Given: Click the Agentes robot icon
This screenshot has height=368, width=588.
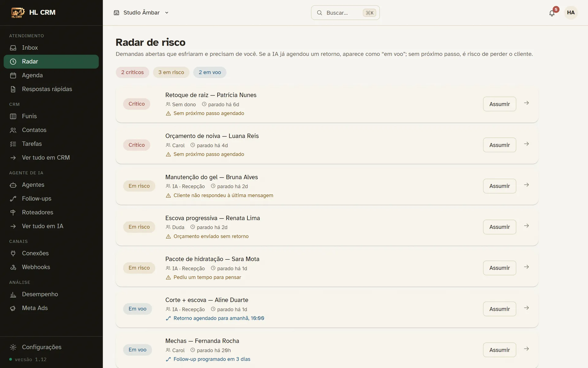Looking at the screenshot, I should 13,185.
